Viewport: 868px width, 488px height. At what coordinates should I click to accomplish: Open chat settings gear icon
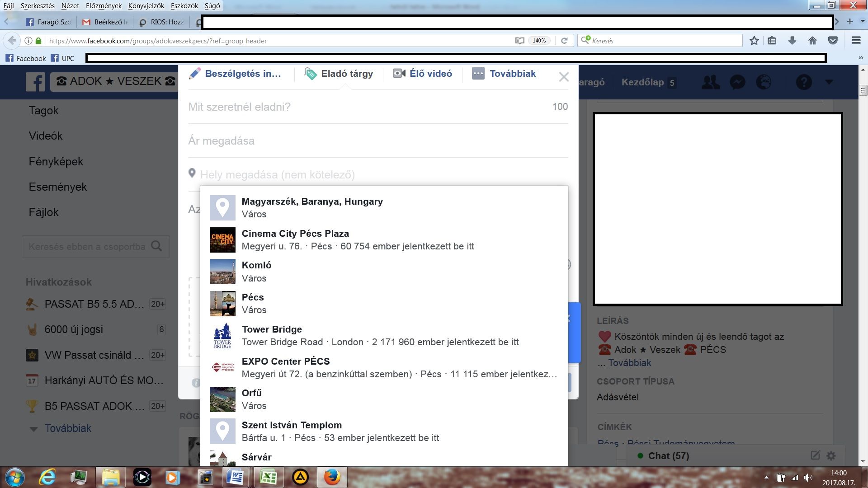coord(831,455)
